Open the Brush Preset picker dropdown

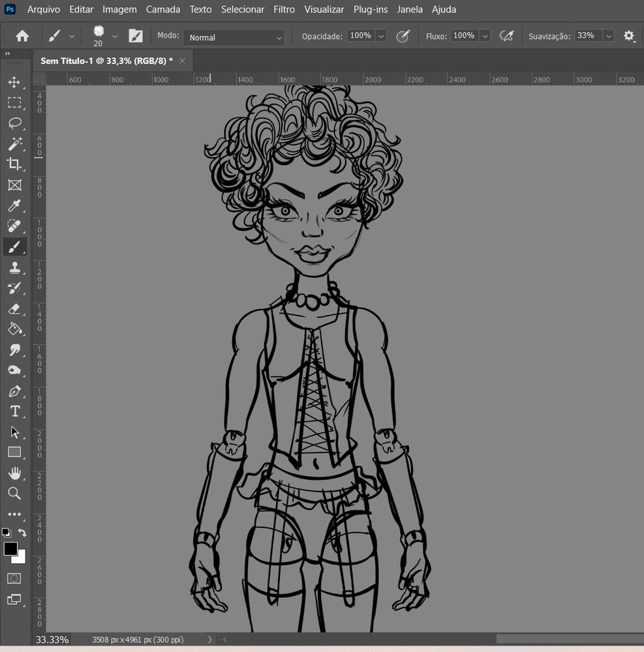pos(115,37)
